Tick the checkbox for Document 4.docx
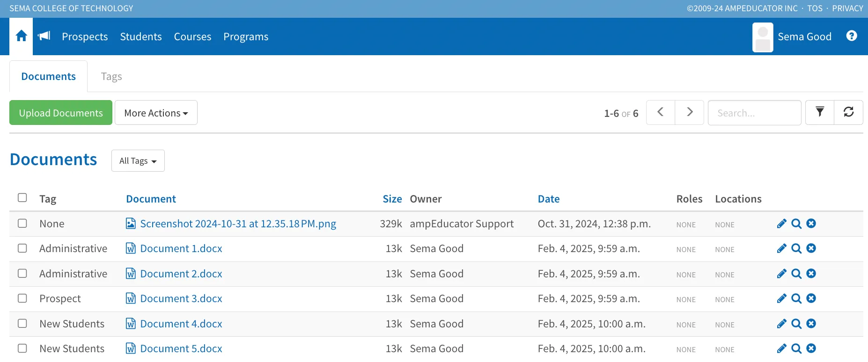Viewport: 868px width, 362px height. [x=22, y=323]
